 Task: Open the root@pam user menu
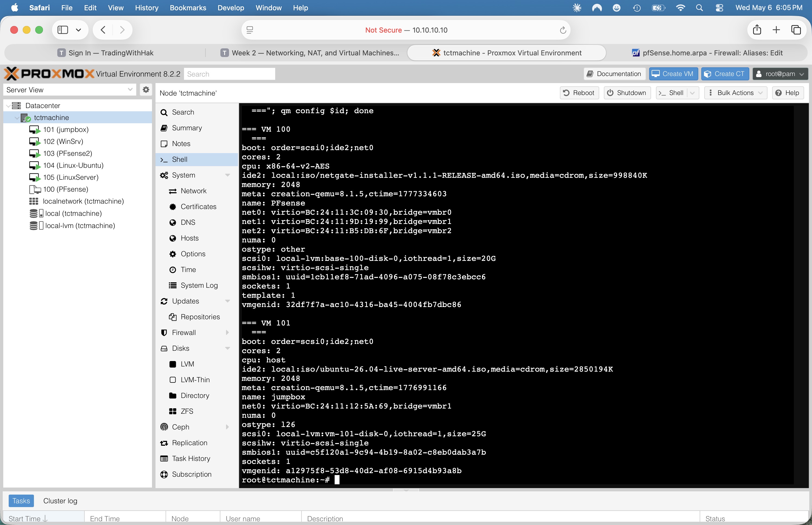(780, 74)
